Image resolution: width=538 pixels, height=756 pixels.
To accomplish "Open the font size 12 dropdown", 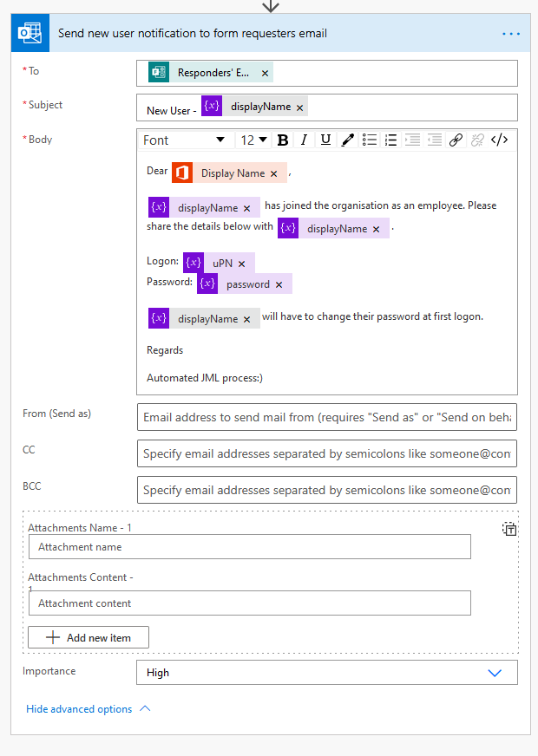I will coord(253,140).
